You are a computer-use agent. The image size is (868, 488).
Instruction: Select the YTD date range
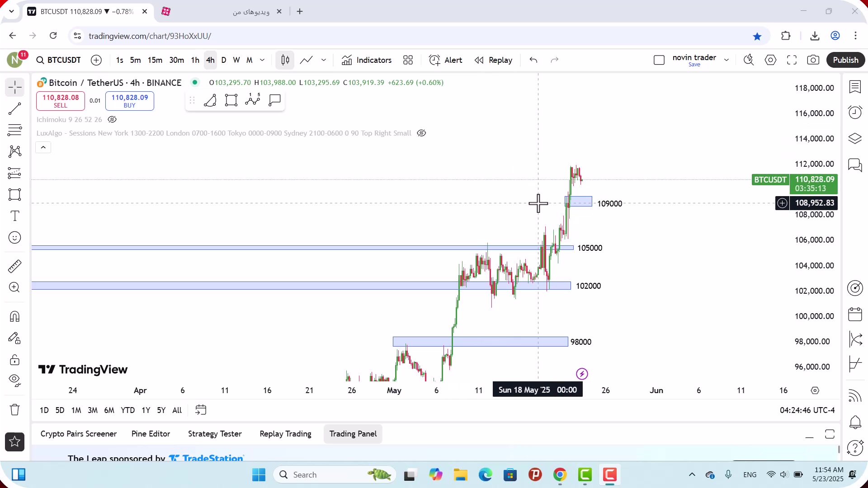coord(127,410)
